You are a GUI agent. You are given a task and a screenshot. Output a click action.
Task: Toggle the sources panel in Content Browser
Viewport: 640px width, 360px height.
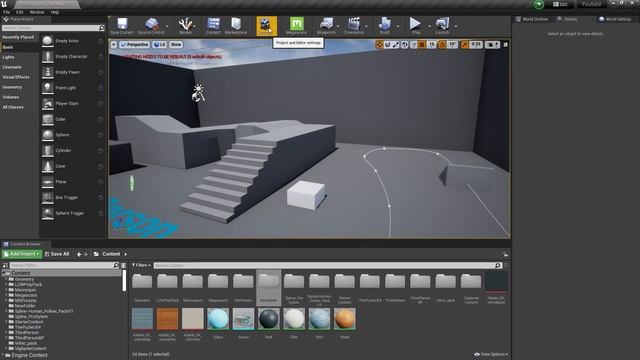[x=5, y=265]
